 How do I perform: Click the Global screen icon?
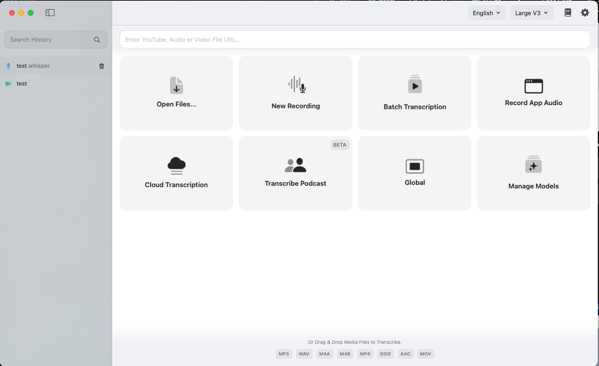(415, 166)
